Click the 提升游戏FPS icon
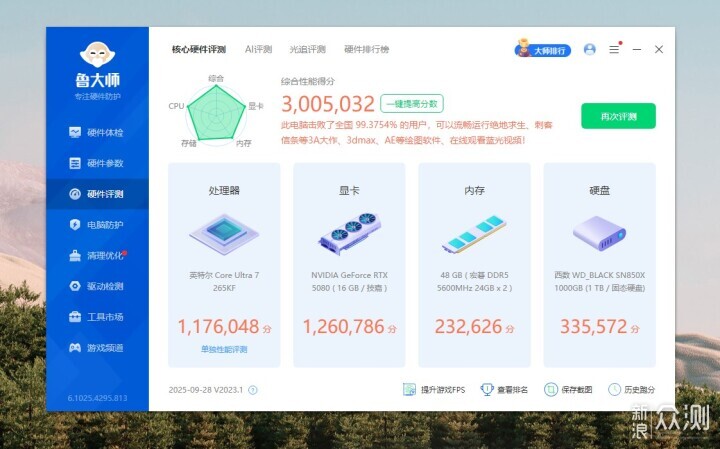 (x=409, y=390)
